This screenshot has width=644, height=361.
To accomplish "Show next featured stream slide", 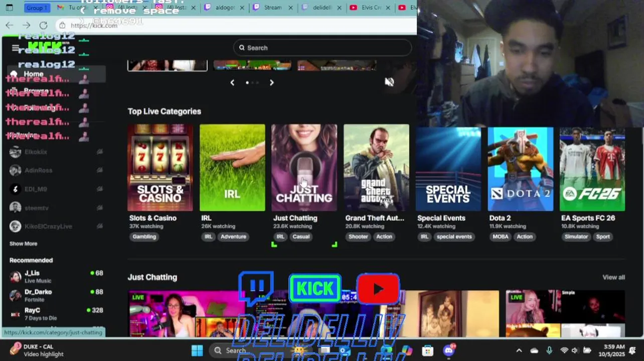I will coord(272,82).
